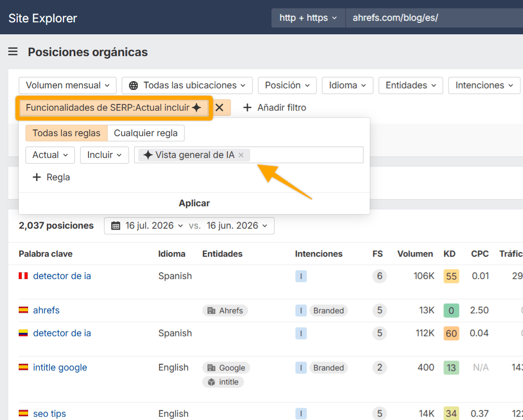This screenshot has height=420, width=523.
Task: Click the Intenciones column header
Action: 319,254
